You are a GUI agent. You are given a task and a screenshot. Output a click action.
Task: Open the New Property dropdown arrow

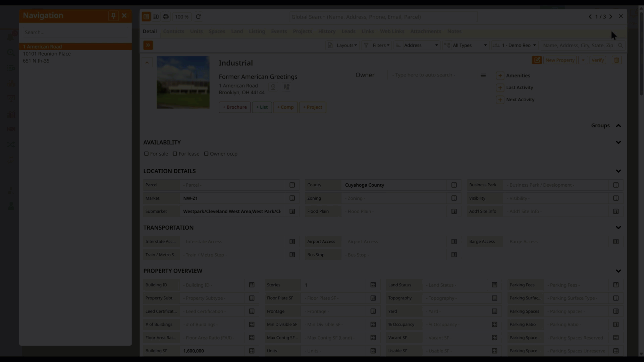[583, 60]
